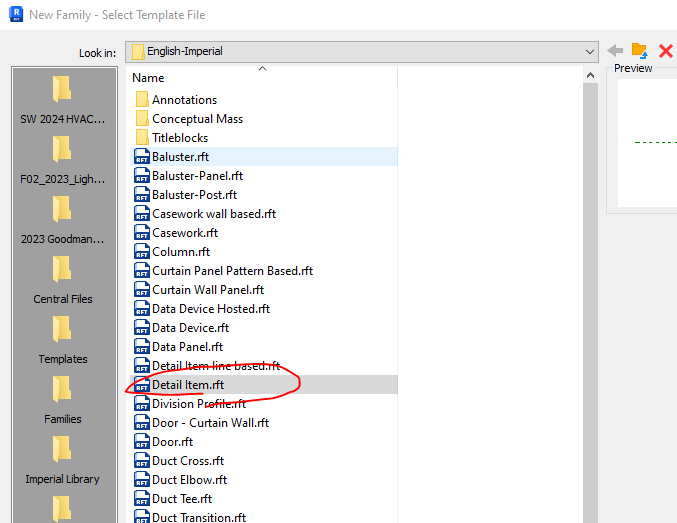Click the RFT icon beside Door.rft
This screenshot has width=677, height=523.
[x=142, y=442]
